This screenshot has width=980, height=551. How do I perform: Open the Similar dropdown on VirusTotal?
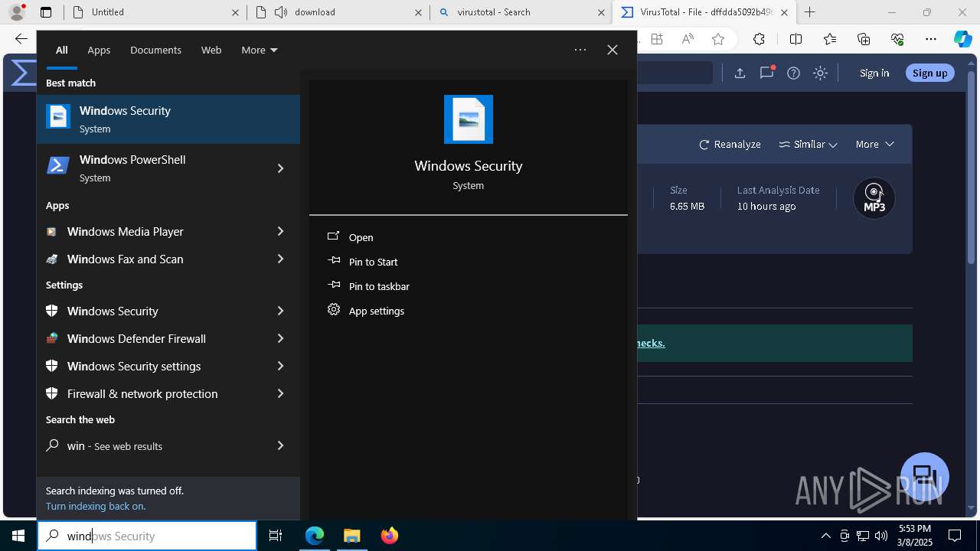808,144
